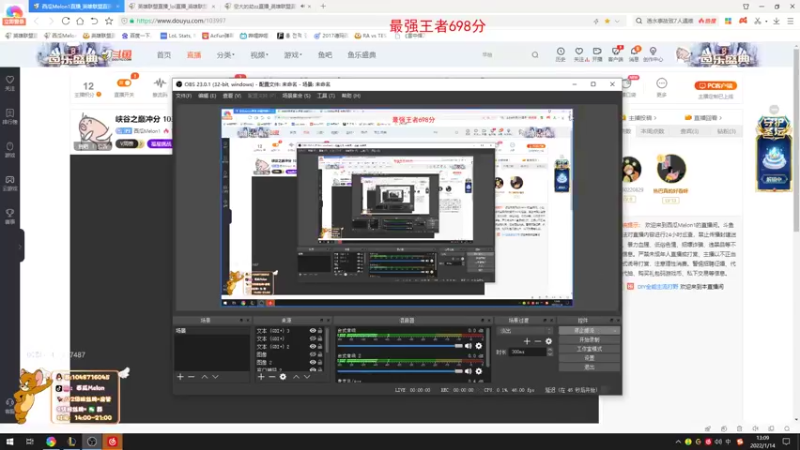The image size is (800, 450).
Task: Click 开始录制 button in OBS controls
Action: point(589,340)
